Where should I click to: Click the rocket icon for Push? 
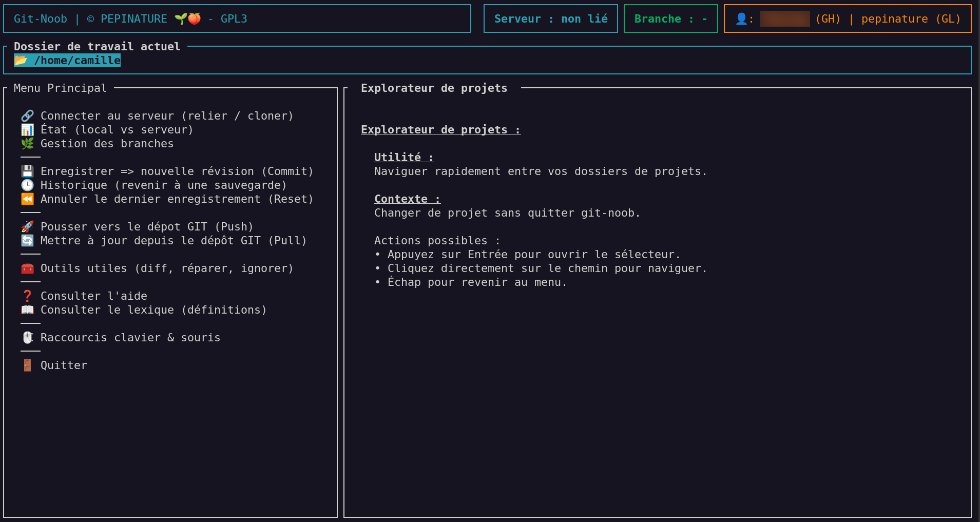[27, 227]
